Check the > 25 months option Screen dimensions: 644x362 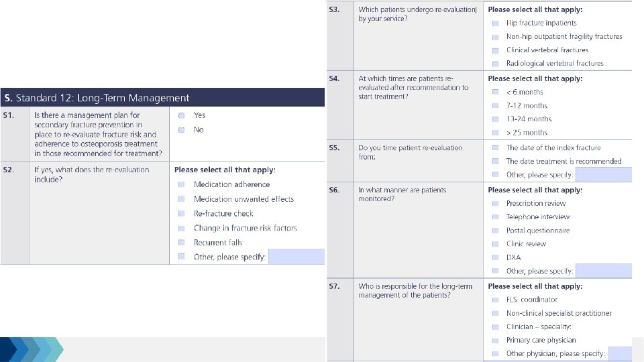(495, 133)
